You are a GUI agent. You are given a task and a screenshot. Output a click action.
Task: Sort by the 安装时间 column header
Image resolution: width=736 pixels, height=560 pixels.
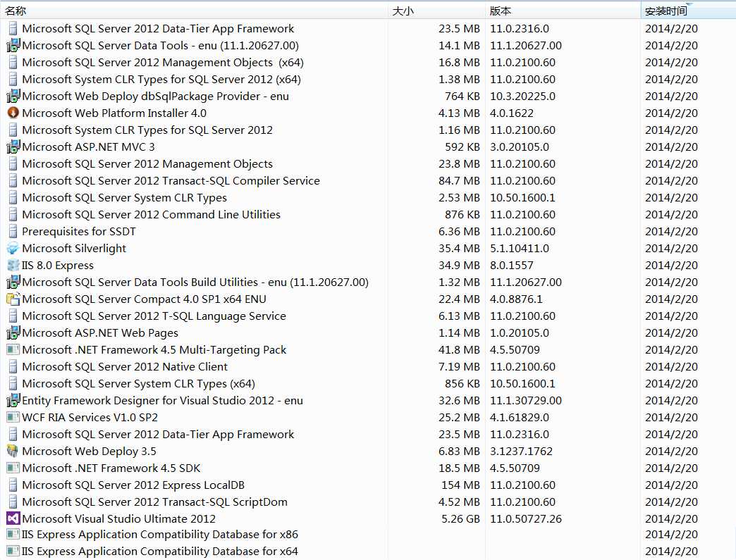(x=688, y=11)
